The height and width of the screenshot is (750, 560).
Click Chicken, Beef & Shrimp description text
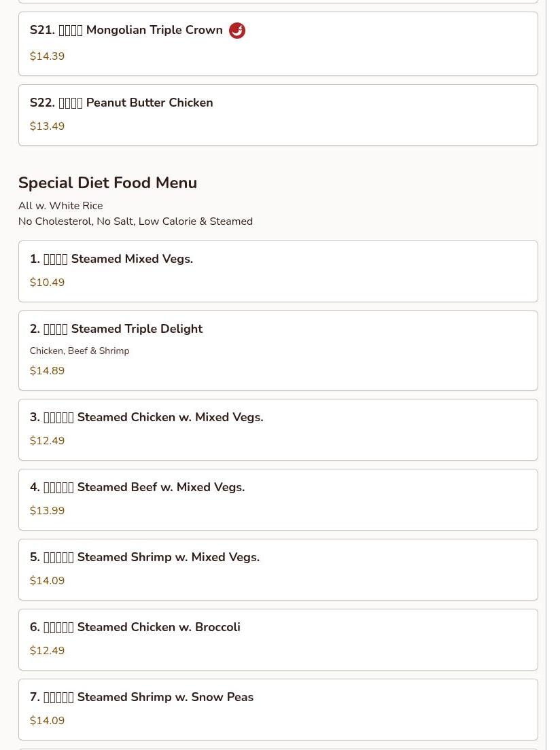click(x=80, y=351)
